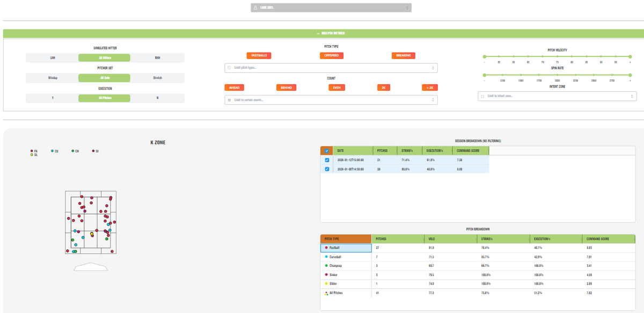Click the red dot beside Fastball row
Viewport: 644px width, 313px height.
[326, 248]
